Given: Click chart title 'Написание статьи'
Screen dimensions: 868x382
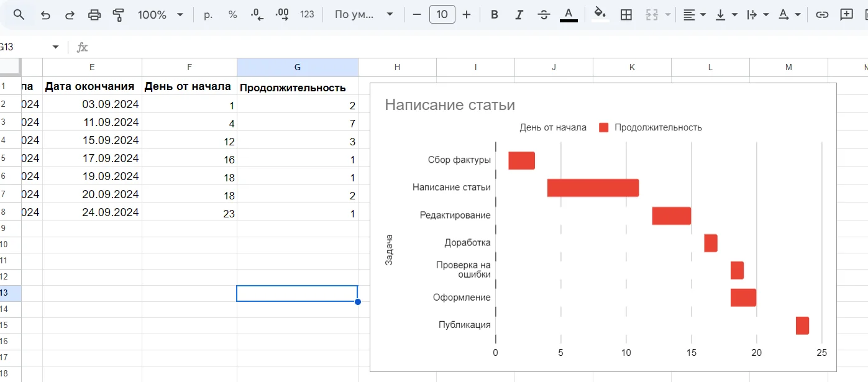Looking at the screenshot, I should pos(450,104).
